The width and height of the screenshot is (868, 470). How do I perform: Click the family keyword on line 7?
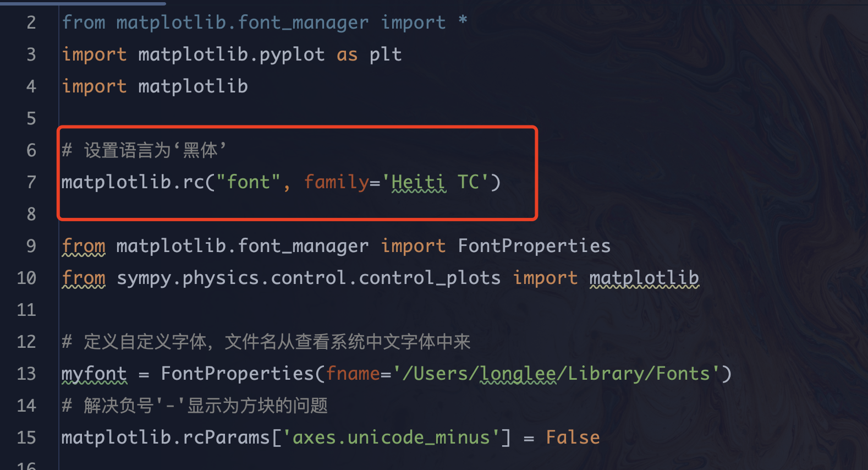click(x=336, y=182)
